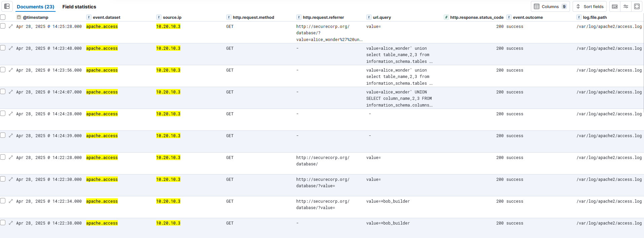This screenshot has height=238, width=644.
Task: Select the row timestamped 14:23:48
Action: (3, 48)
